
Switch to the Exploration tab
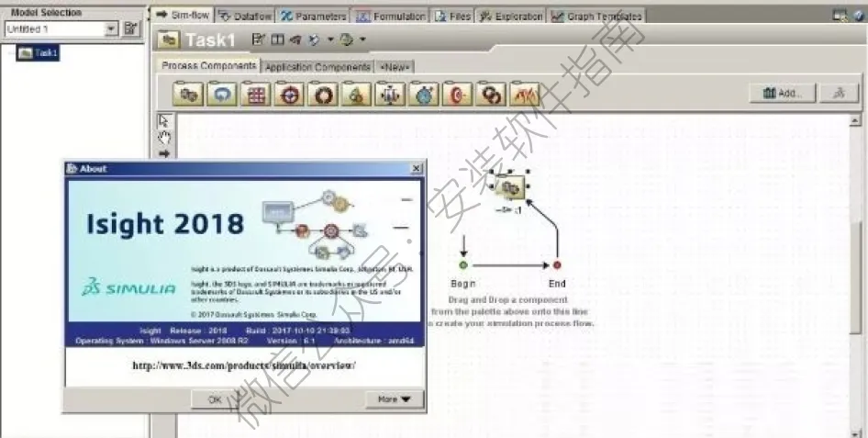click(x=511, y=16)
